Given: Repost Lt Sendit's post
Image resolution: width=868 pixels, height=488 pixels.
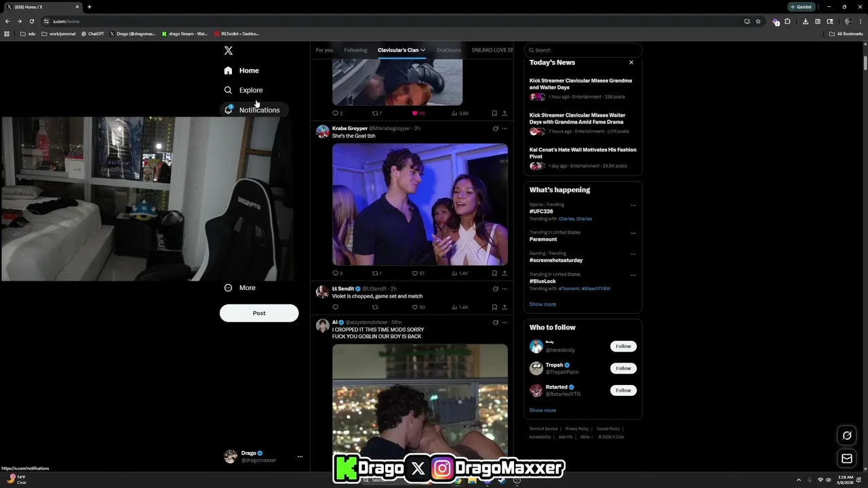Looking at the screenshot, I should [x=375, y=307].
